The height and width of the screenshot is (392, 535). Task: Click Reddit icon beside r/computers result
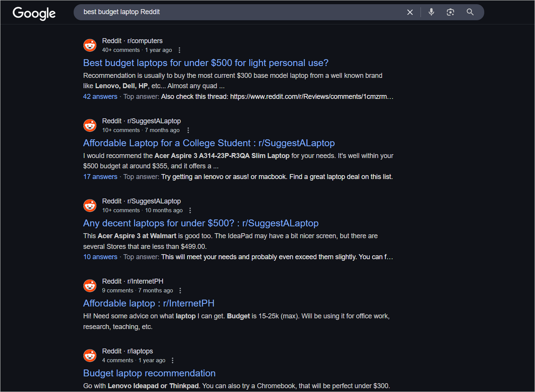(90, 45)
